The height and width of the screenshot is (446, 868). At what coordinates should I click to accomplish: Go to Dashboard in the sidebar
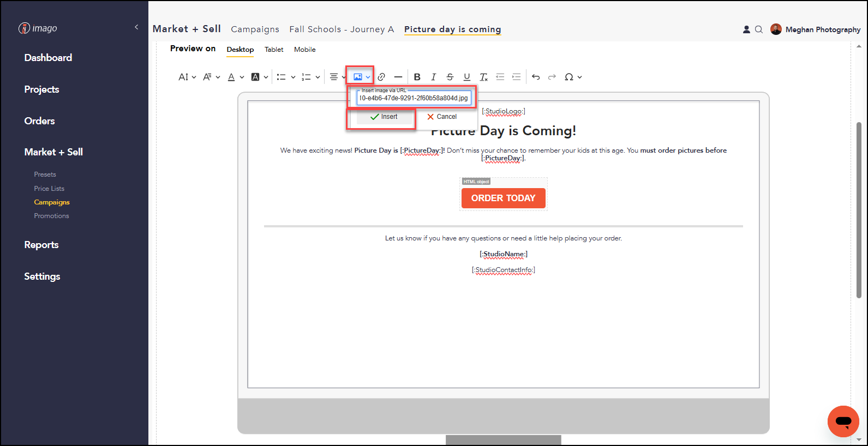pyautogui.click(x=48, y=58)
